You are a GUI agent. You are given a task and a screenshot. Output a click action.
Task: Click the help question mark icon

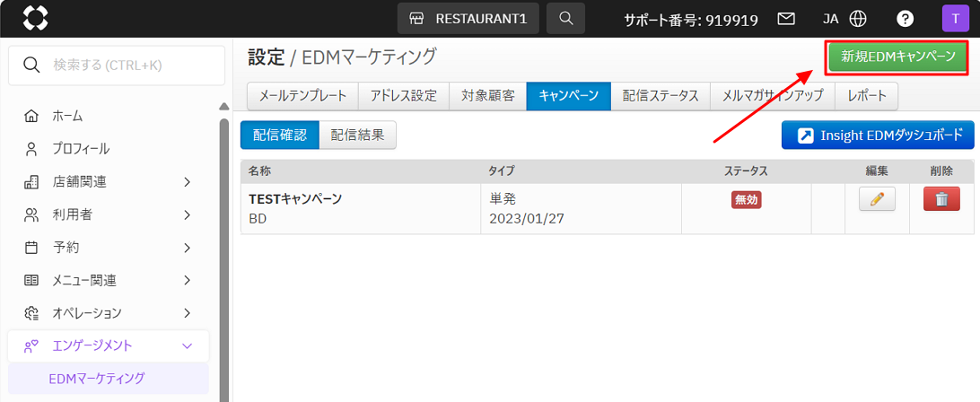(x=906, y=18)
